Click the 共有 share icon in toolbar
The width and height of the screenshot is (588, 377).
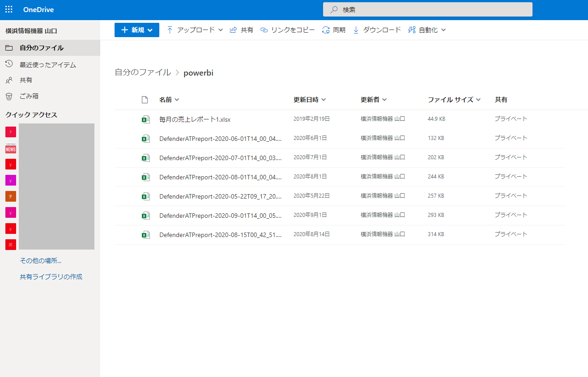(233, 30)
